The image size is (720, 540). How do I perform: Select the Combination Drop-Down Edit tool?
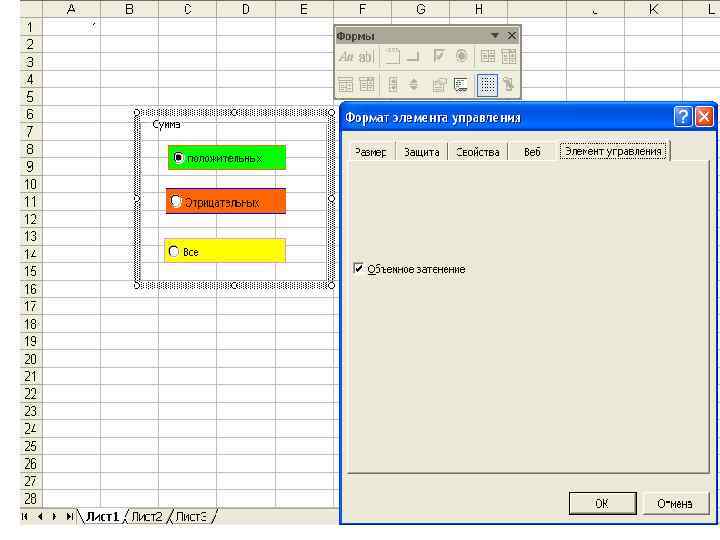(366, 84)
